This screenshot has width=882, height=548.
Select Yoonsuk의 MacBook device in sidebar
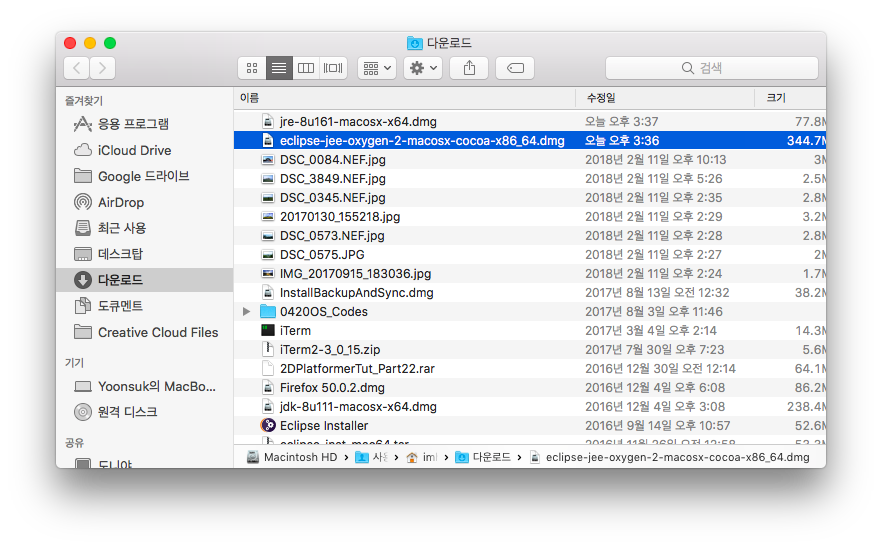pyautogui.click(x=145, y=387)
